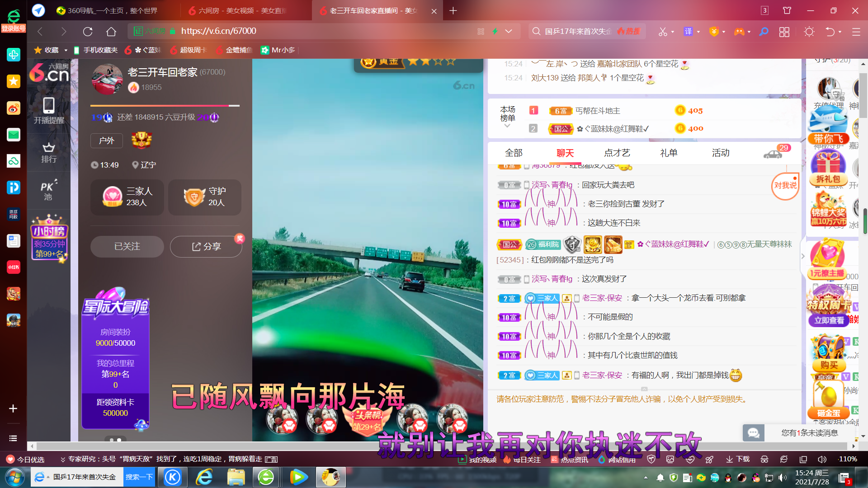Click the page horizontal scrollbar
Screen dimensions: 868x488
click(442, 446)
